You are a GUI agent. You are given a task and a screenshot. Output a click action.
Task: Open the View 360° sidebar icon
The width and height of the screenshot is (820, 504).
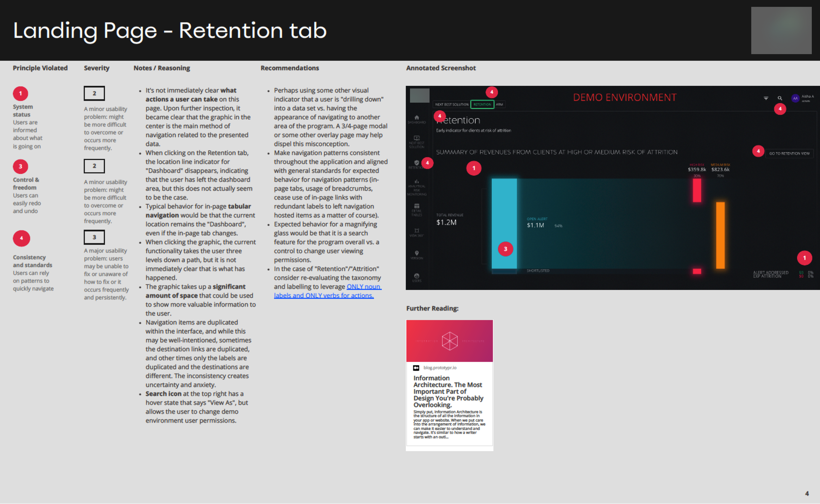[416, 231]
